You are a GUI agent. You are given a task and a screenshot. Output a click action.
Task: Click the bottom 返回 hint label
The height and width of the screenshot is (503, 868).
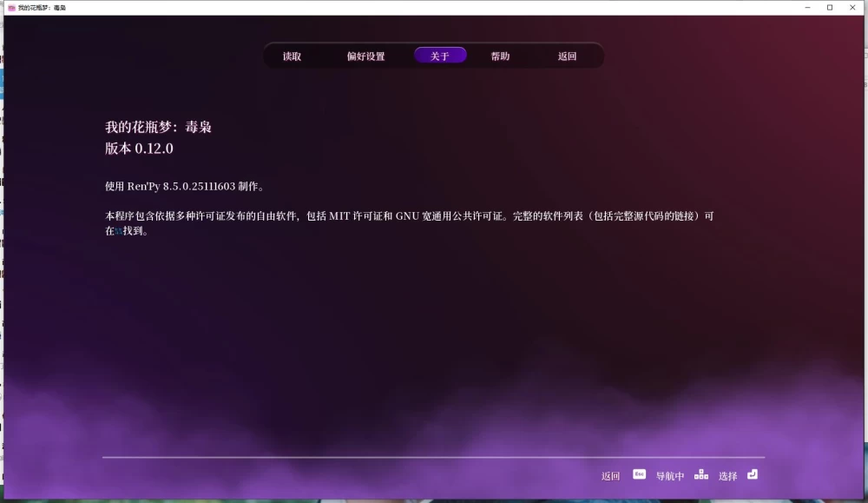tap(610, 476)
